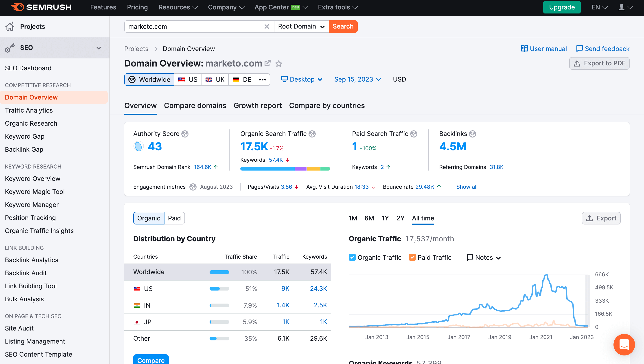This screenshot has width=644, height=364.
Task: Click the Engagement metrics globe icon
Action: (x=193, y=187)
